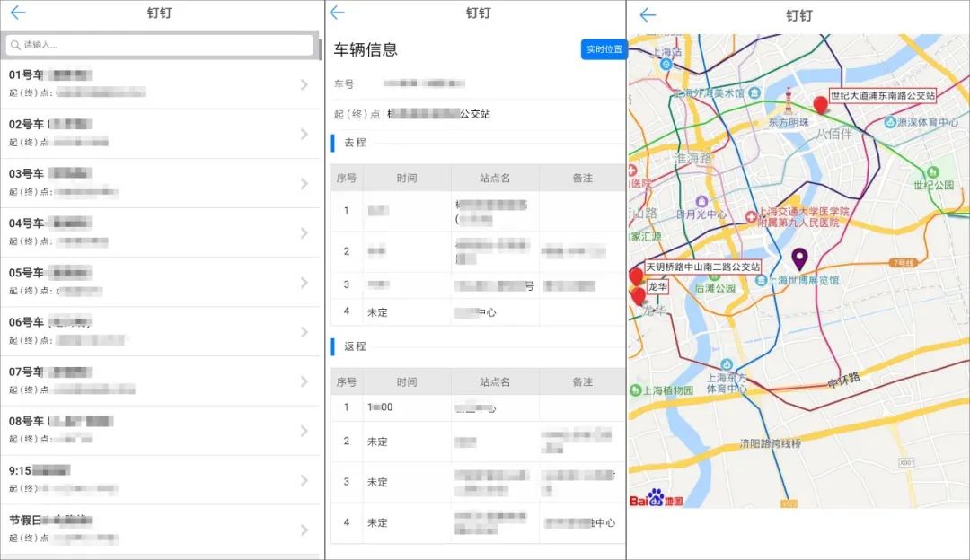Click the 后滩公园 map label
Image resolution: width=970 pixels, height=560 pixels.
[715, 288]
